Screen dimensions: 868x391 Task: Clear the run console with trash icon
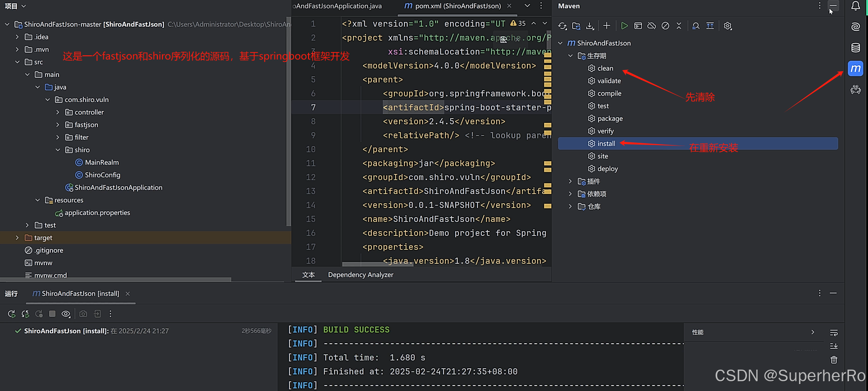tap(834, 359)
